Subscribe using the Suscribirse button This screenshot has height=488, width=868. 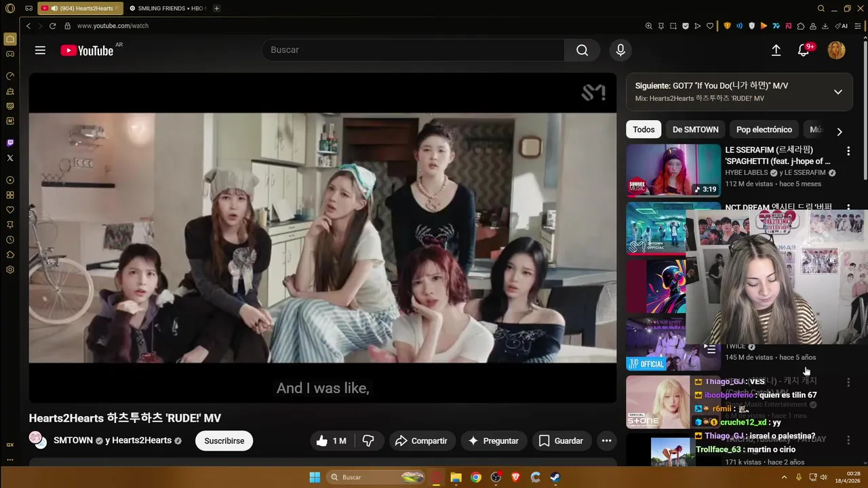[x=224, y=441]
